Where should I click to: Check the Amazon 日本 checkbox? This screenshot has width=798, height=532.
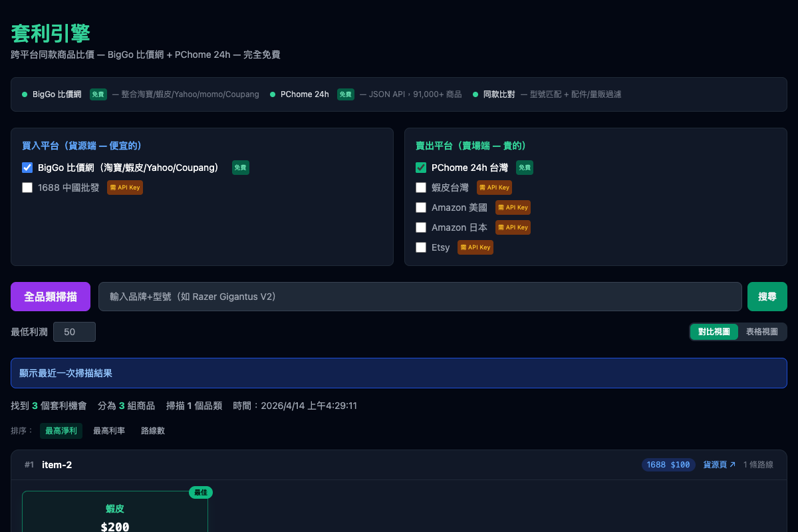[421, 227]
